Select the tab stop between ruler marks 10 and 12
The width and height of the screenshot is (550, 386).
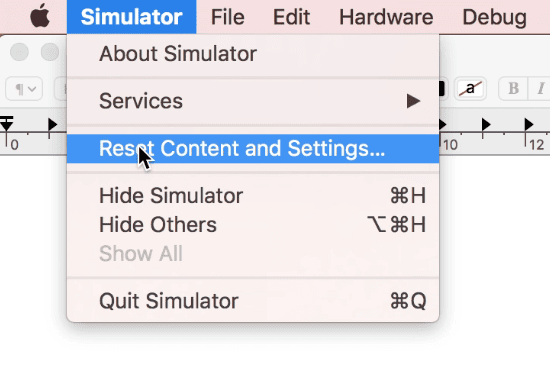pos(486,124)
